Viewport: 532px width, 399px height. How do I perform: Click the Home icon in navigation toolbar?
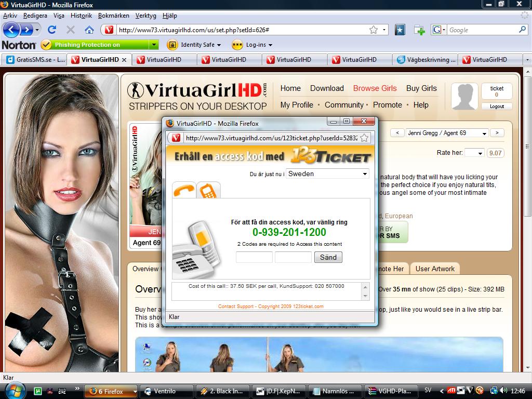pos(89,30)
